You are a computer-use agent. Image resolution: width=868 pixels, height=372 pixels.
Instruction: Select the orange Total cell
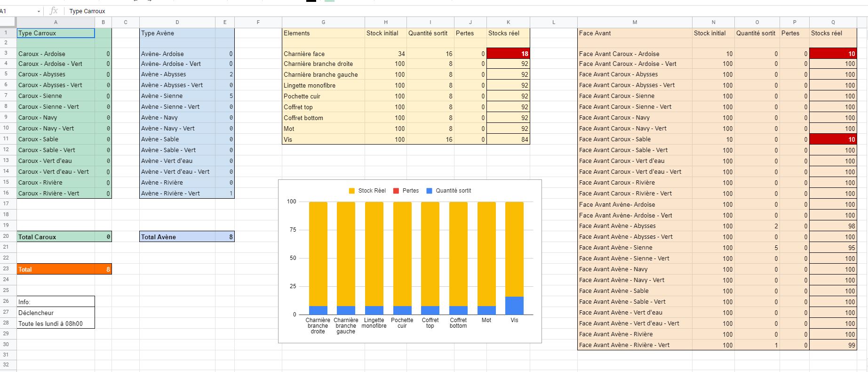(x=56, y=269)
